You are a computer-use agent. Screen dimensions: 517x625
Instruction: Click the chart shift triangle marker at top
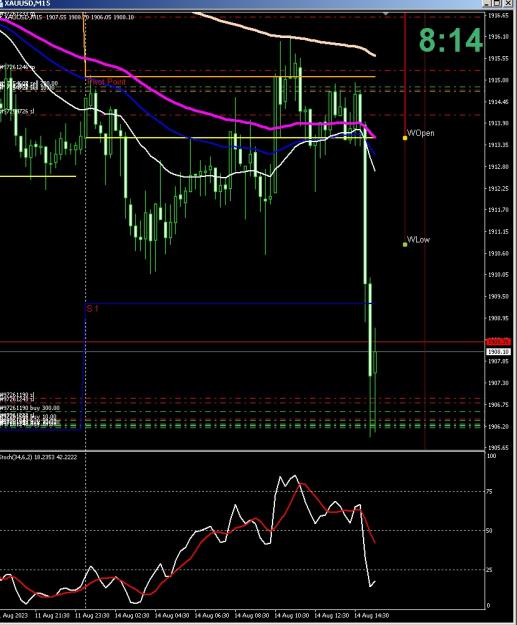385,14
